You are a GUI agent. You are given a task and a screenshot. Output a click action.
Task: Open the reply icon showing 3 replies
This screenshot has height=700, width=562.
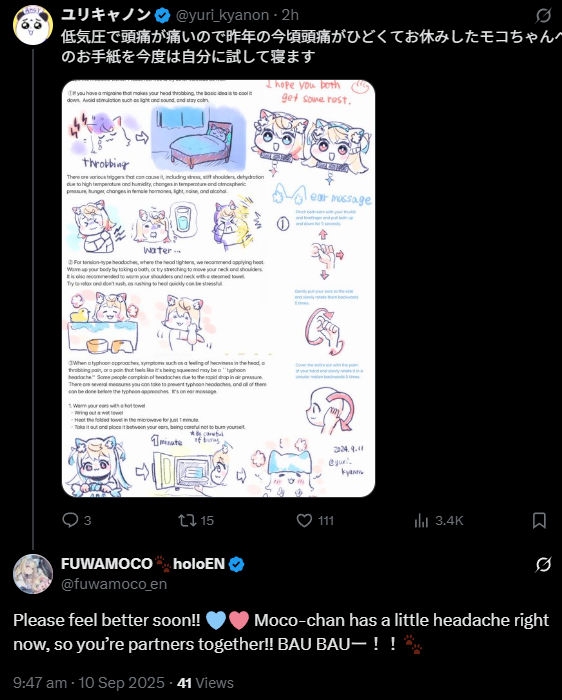70,521
